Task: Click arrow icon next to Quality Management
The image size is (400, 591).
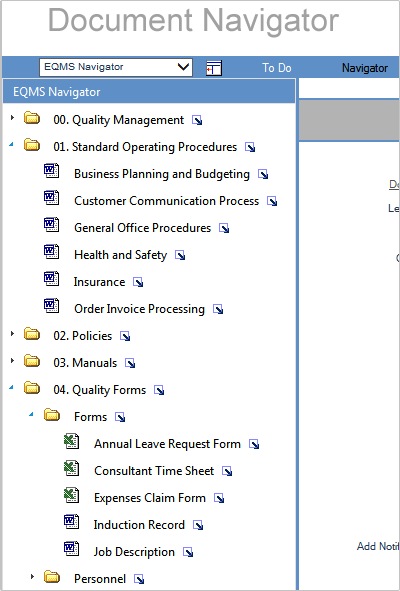Action: (x=197, y=120)
